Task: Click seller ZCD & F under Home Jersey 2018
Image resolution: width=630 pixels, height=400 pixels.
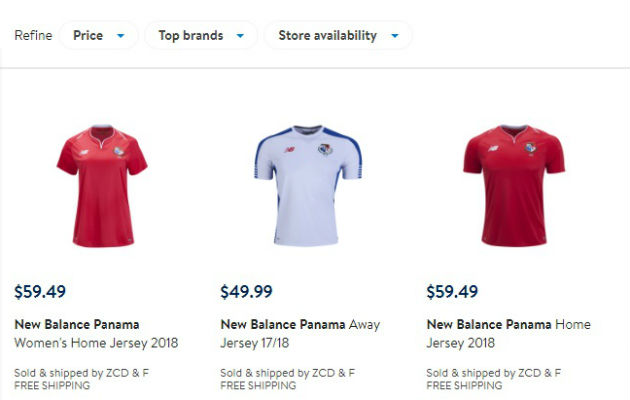Action: click(x=493, y=373)
